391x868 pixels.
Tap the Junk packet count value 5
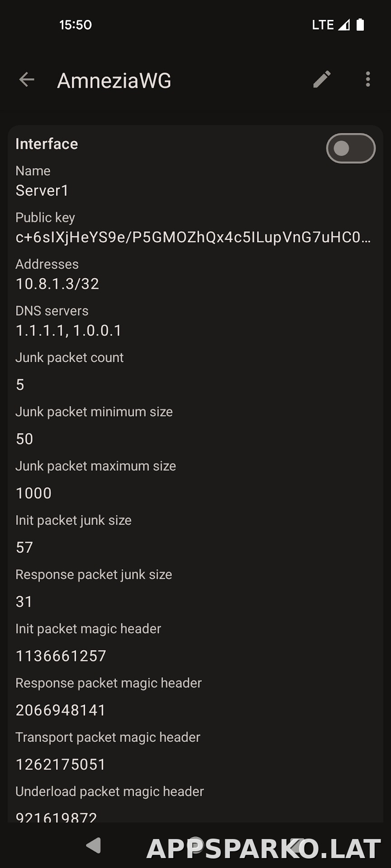click(20, 385)
